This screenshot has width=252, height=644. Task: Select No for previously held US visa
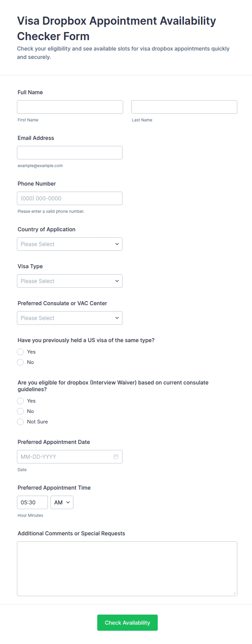20,362
